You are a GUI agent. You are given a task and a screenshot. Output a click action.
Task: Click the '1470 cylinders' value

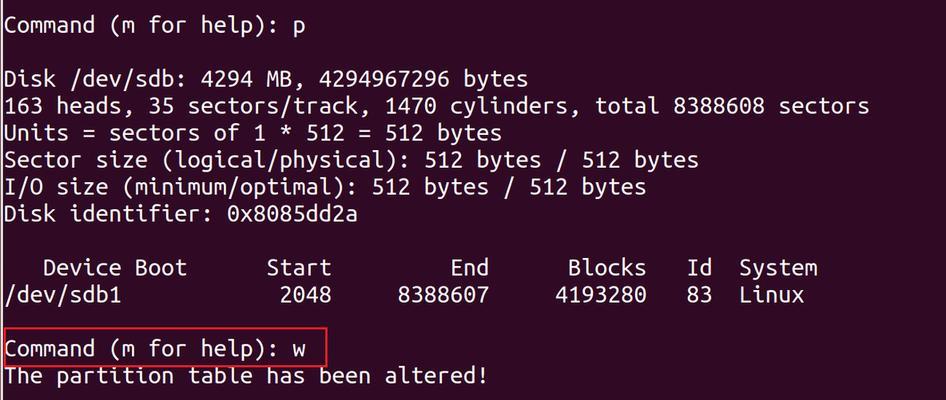(x=478, y=106)
